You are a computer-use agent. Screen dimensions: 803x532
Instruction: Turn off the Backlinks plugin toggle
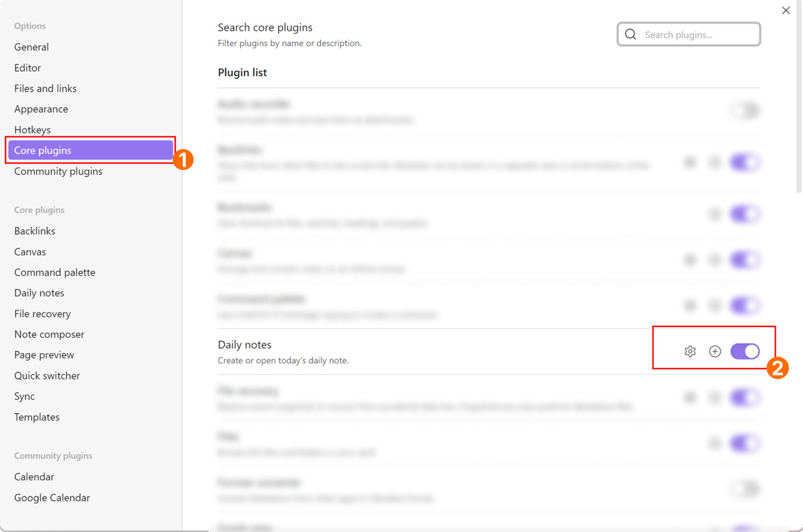745,162
